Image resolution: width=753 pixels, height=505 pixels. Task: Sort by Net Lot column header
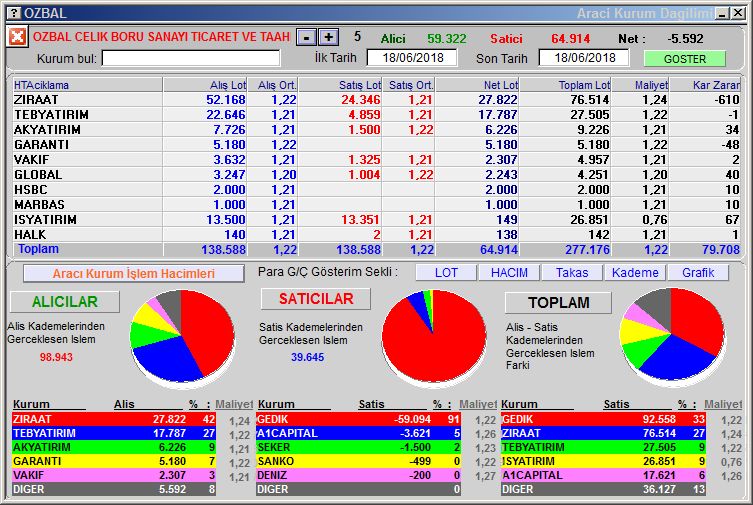(477, 85)
